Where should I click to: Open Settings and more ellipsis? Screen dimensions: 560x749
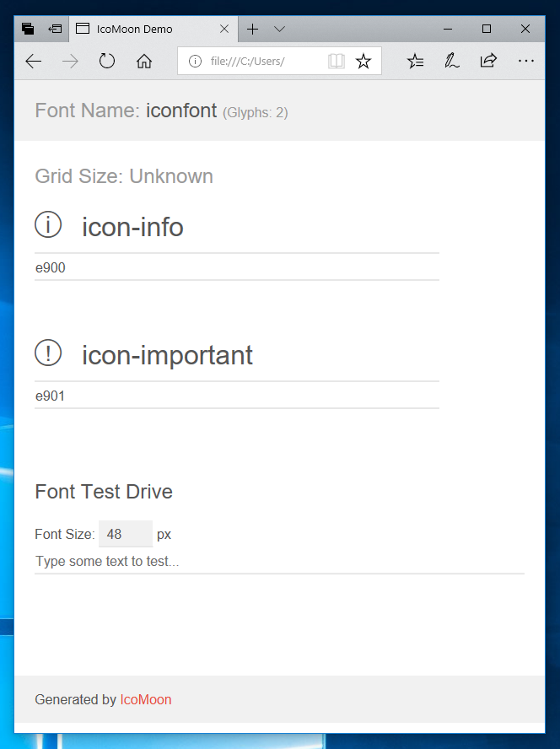526,61
